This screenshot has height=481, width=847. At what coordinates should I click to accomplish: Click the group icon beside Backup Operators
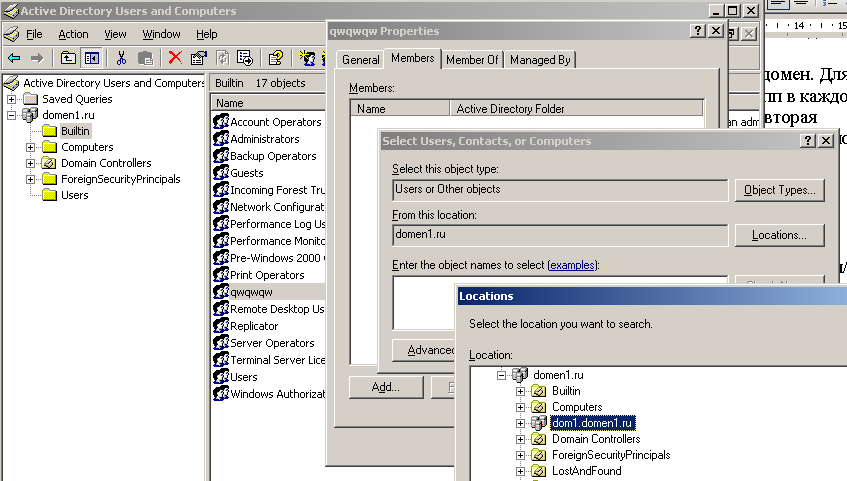click(x=221, y=156)
